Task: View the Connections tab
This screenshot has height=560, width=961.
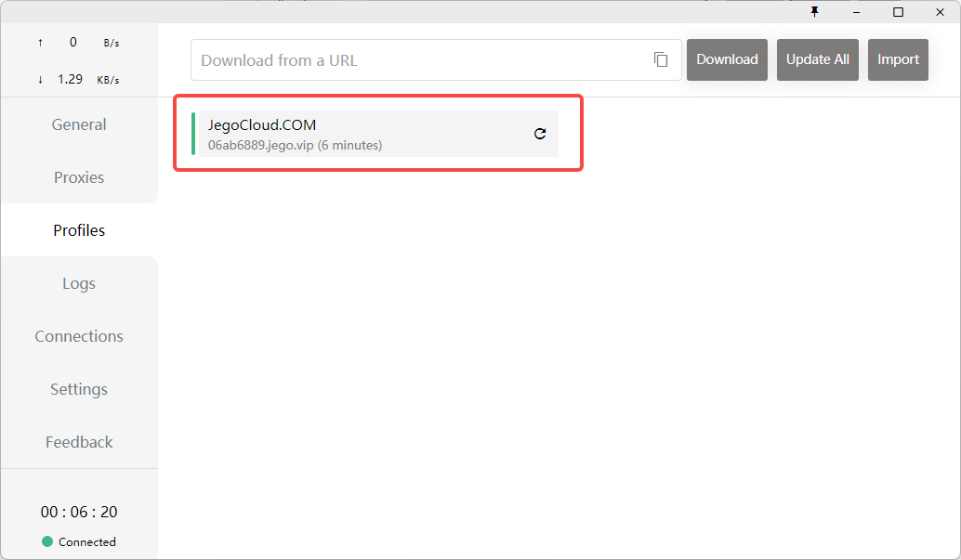Action: [x=79, y=336]
